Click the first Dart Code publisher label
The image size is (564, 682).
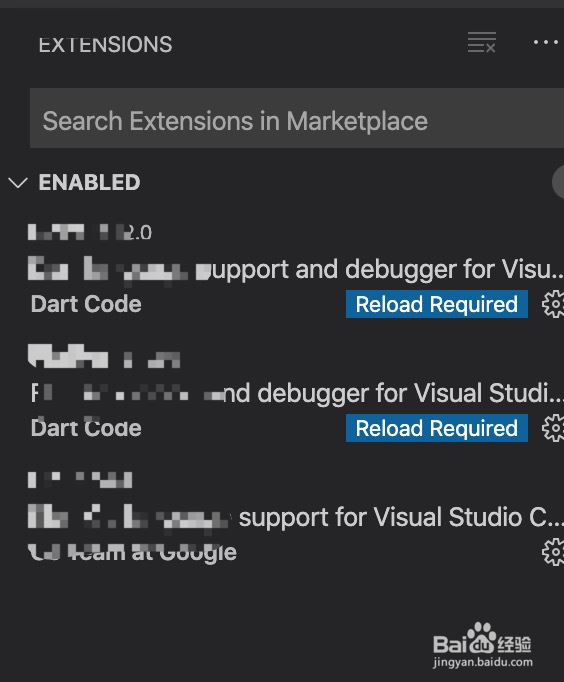point(86,304)
